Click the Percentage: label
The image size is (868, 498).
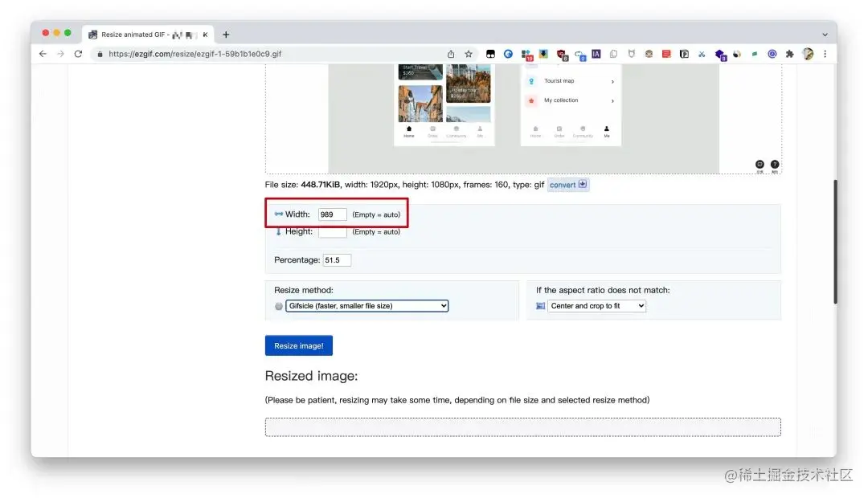pos(297,259)
